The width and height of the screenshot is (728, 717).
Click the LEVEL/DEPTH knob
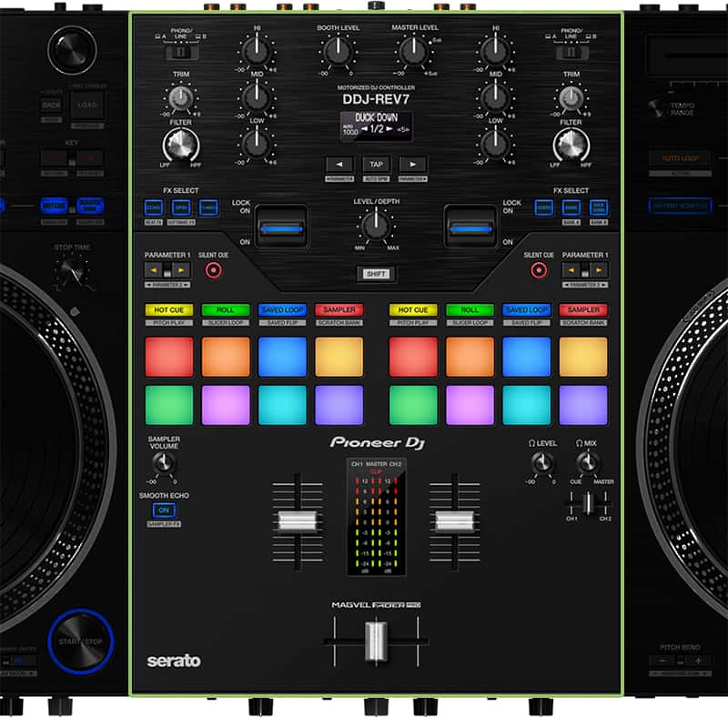coord(376,226)
